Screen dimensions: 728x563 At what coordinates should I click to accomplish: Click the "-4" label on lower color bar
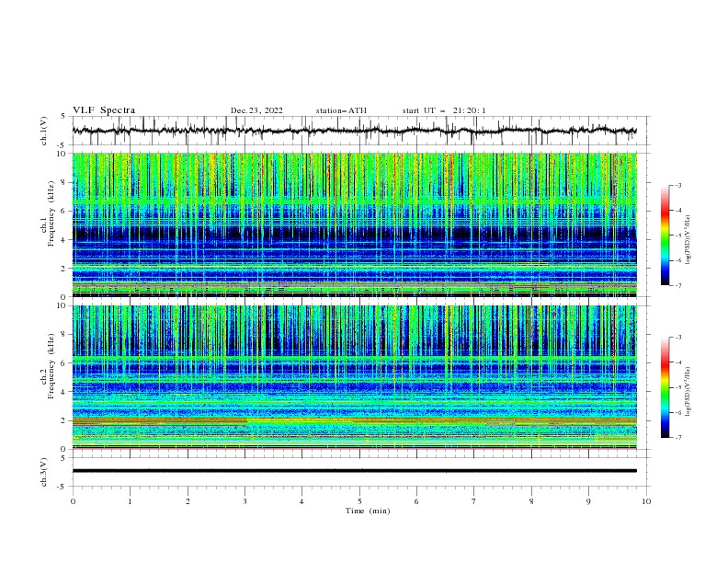coord(677,362)
